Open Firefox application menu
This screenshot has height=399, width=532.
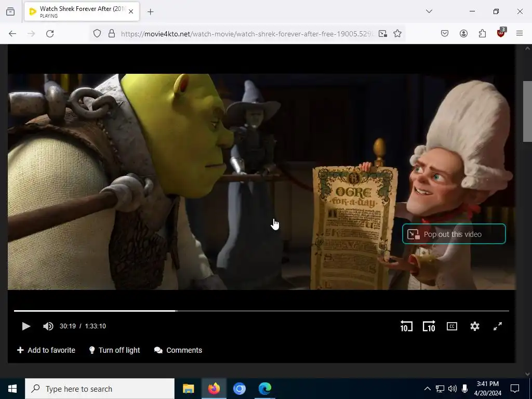(520, 34)
